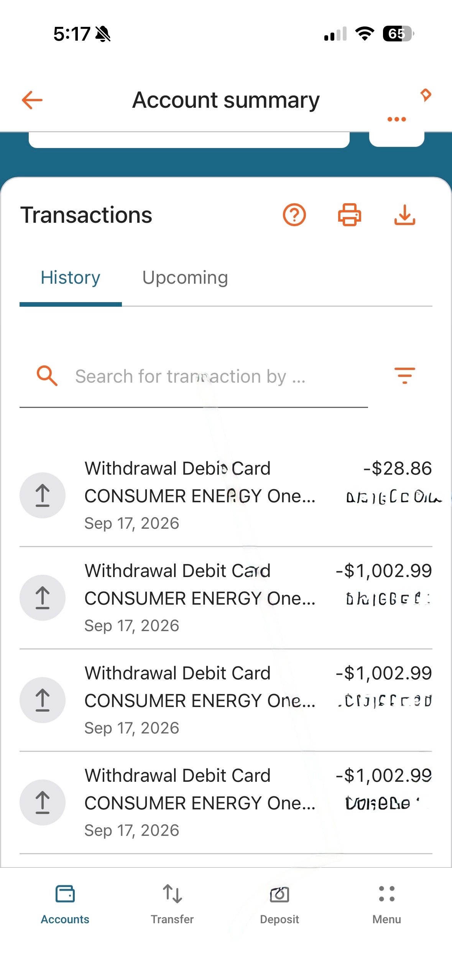452x980 pixels.
Task: Open the Deposit camera tab
Action: click(x=279, y=905)
